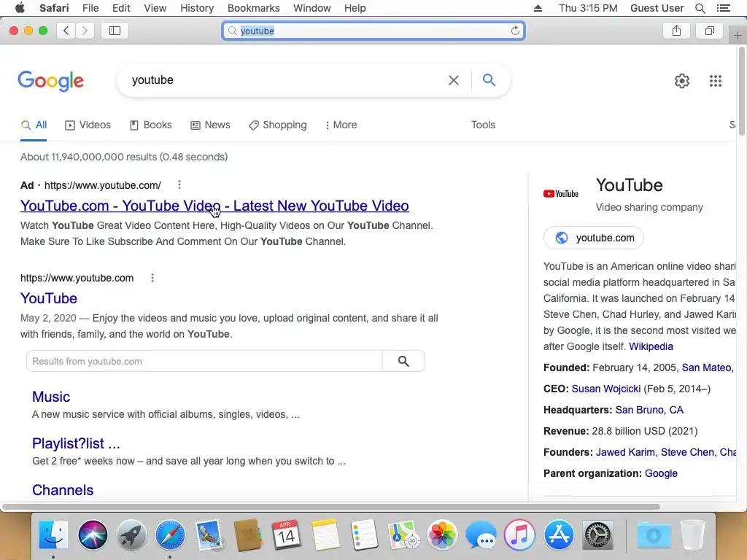Open Wikipedia link in knowledge panel

tap(651, 346)
